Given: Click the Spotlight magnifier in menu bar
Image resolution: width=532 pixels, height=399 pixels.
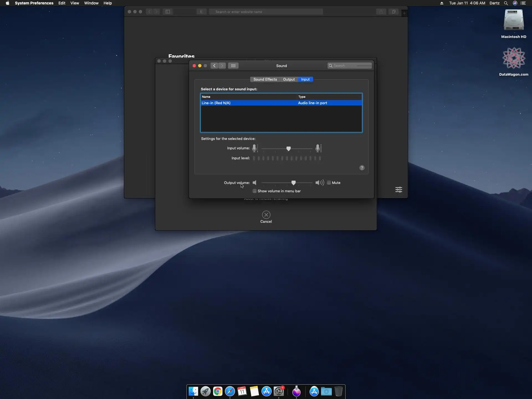Looking at the screenshot, I should point(506,3).
